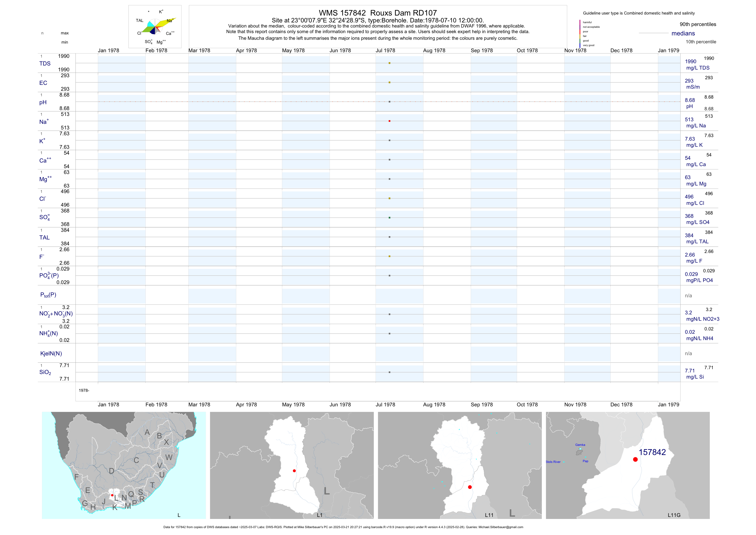Select the Jul 1978 top axis label
The width and height of the screenshot is (756, 535).
coord(385,50)
